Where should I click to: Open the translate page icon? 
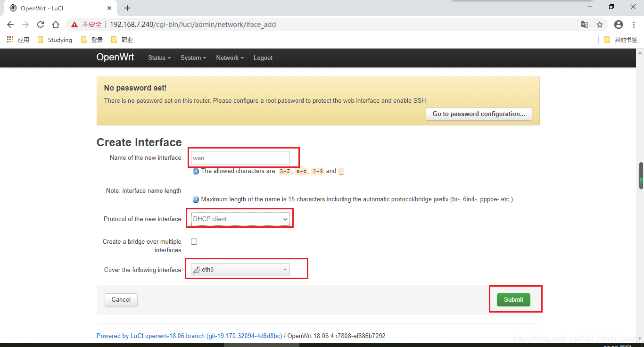[x=584, y=25]
